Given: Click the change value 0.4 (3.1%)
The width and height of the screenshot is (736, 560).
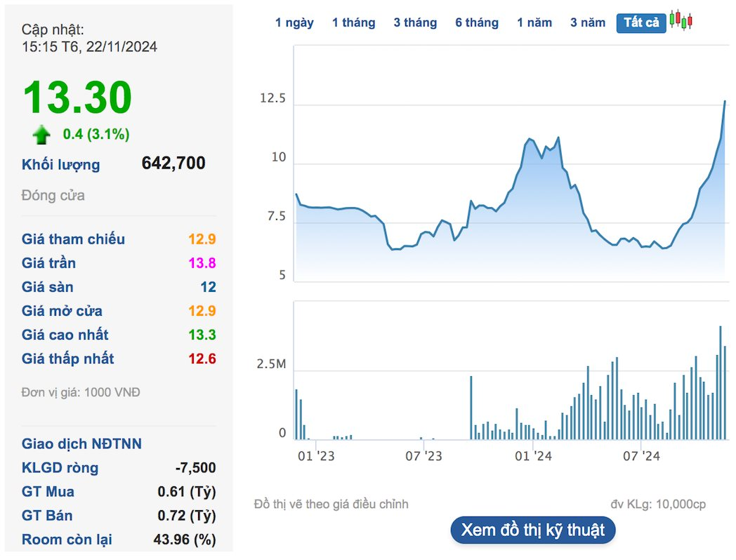Looking at the screenshot, I should (96, 134).
